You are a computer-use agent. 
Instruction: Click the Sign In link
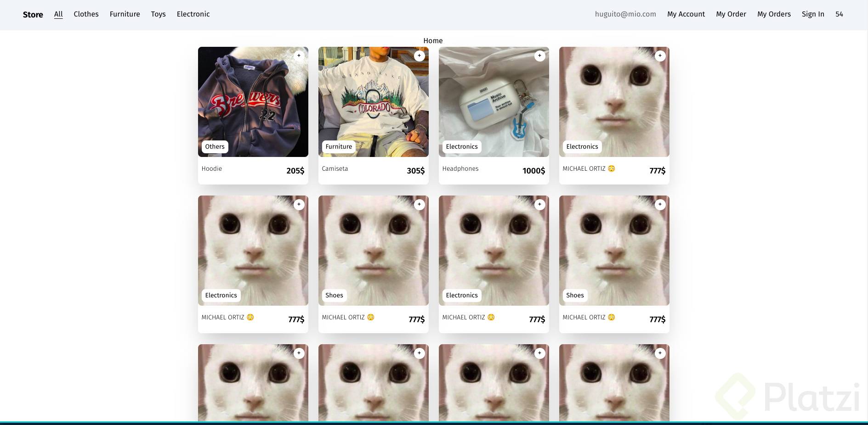tap(813, 14)
